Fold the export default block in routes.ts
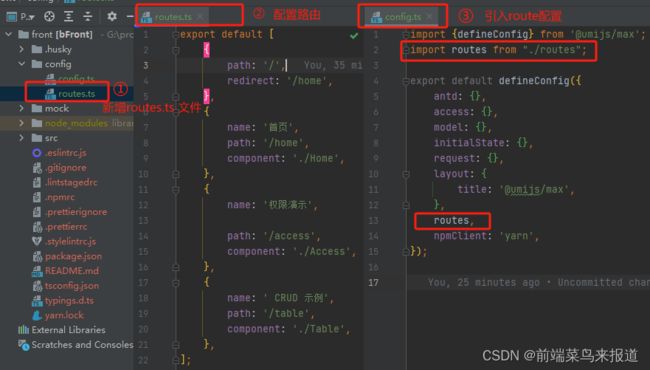Image resolution: width=650 pixels, height=370 pixels. click(x=175, y=34)
